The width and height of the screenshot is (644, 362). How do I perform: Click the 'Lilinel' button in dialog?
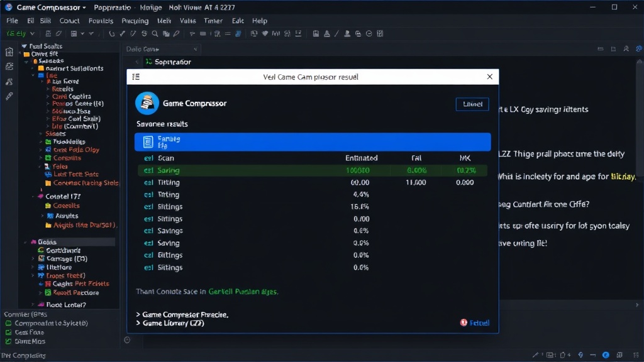coord(472,104)
